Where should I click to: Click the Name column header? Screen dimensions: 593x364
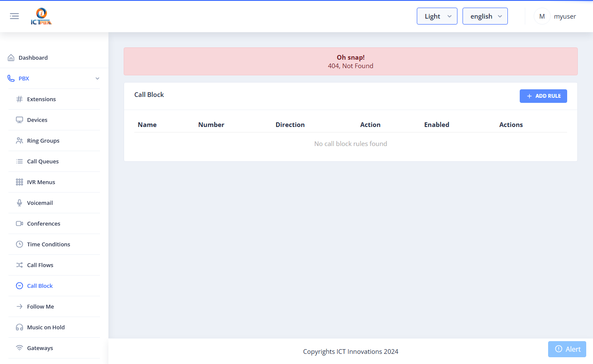point(147,125)
